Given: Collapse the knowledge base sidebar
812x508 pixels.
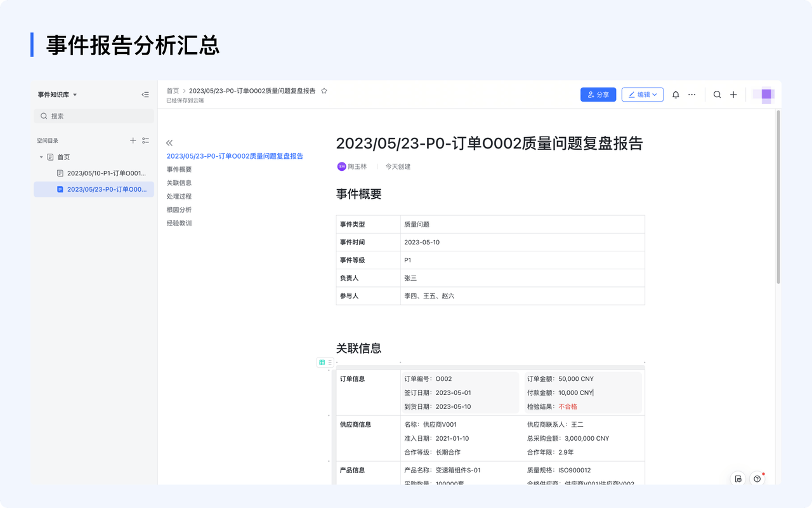Looking at the screenshot, I should pyautogui.click(x=145, y=95).
